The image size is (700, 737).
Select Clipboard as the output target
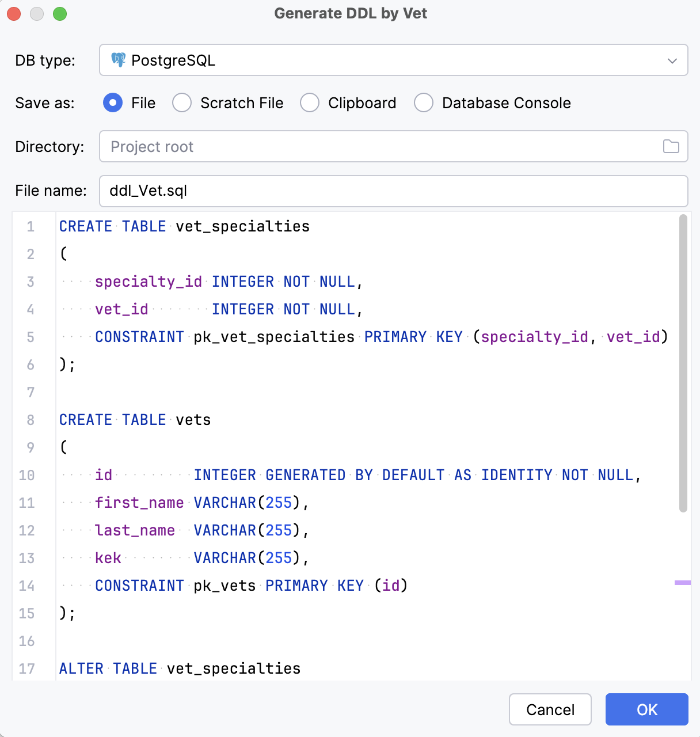click(x=310, y=102)
